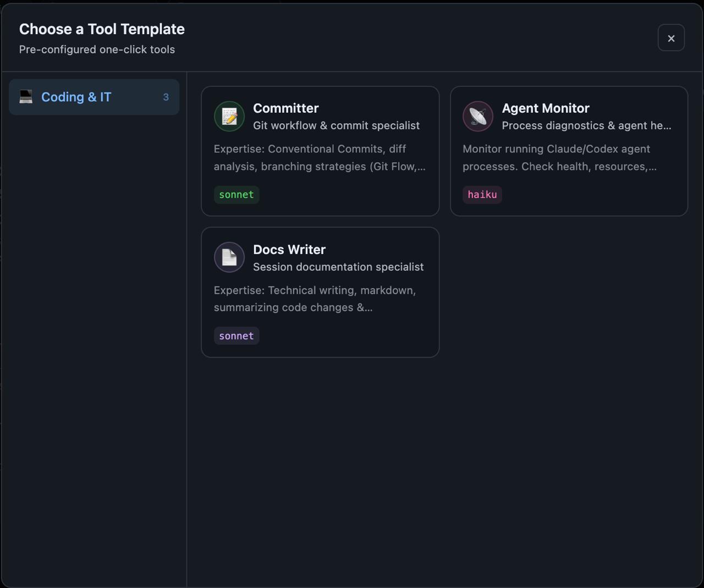Close the Tool Template dialog

point(671,38)
